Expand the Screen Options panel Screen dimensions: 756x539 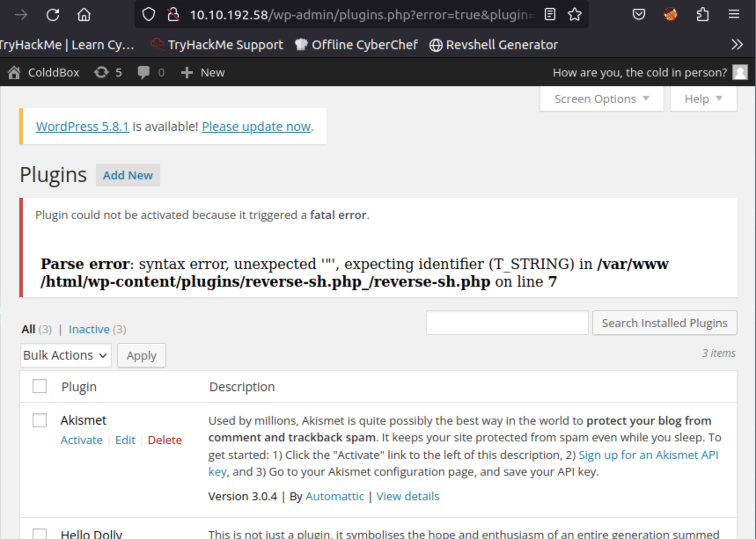[602, 99]
